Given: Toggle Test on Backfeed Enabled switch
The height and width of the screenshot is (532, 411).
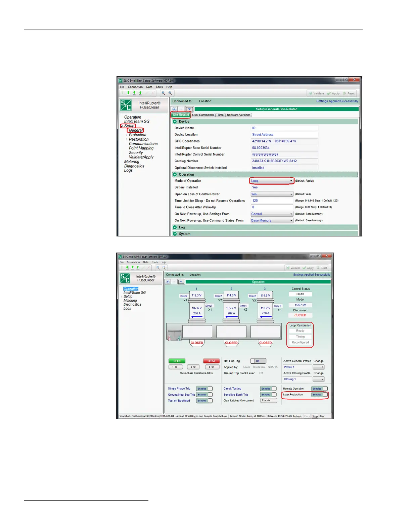Looking at the screenshot, I should click(x=204, y=401).
